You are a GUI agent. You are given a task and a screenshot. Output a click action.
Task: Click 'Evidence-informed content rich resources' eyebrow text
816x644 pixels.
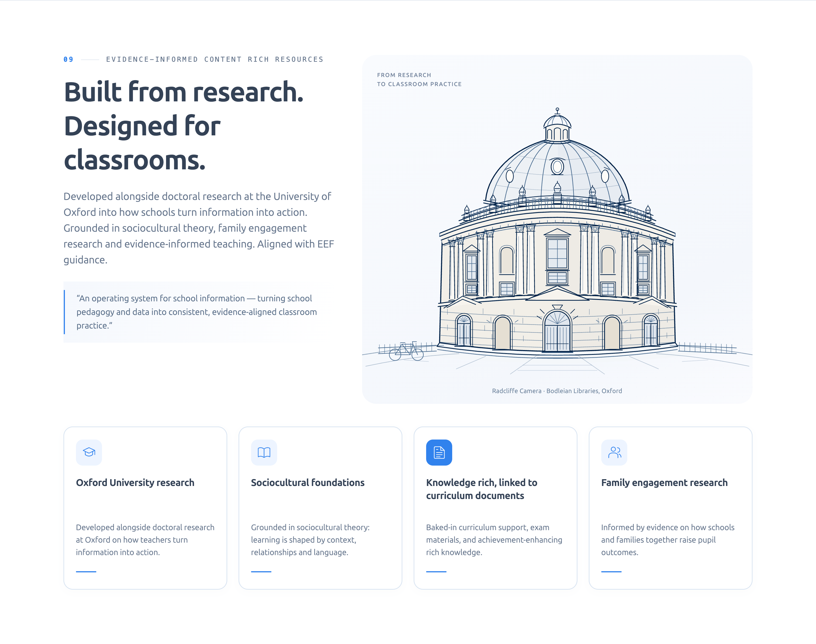(x=215, y=59)
